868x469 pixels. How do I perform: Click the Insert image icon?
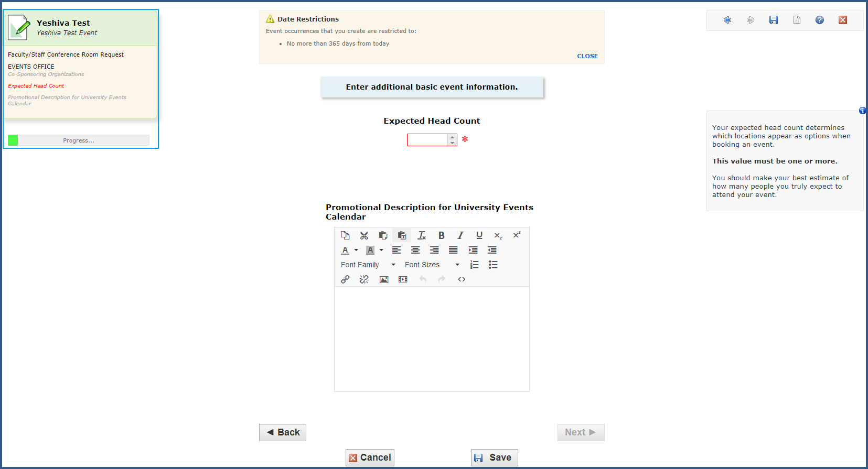click(384, 279)
